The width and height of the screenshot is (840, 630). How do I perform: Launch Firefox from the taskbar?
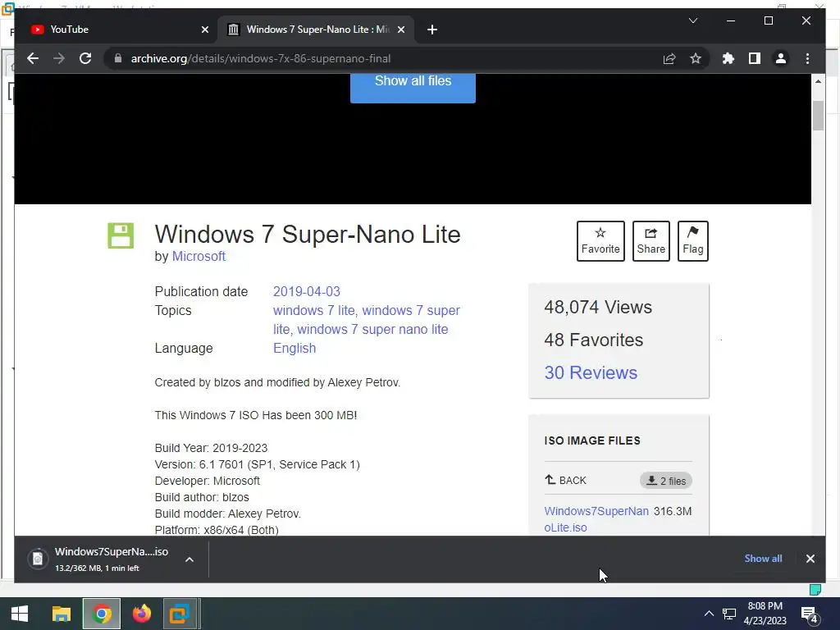pos(141,614)
